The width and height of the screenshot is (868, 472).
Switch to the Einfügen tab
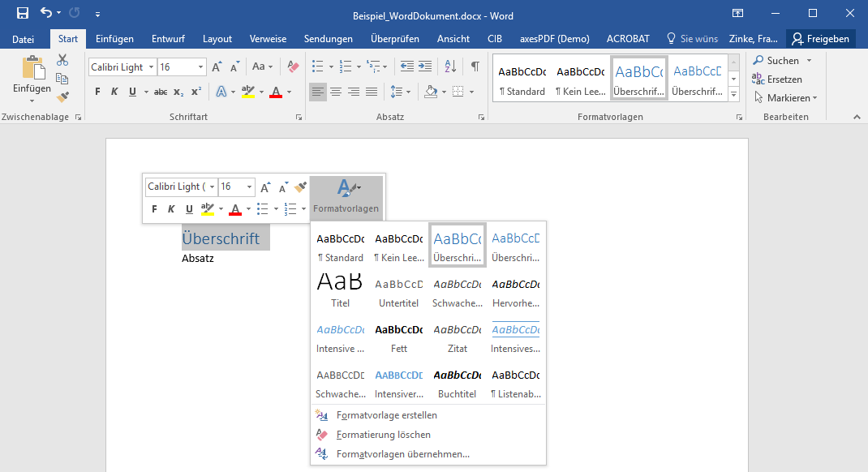point(114,39)
